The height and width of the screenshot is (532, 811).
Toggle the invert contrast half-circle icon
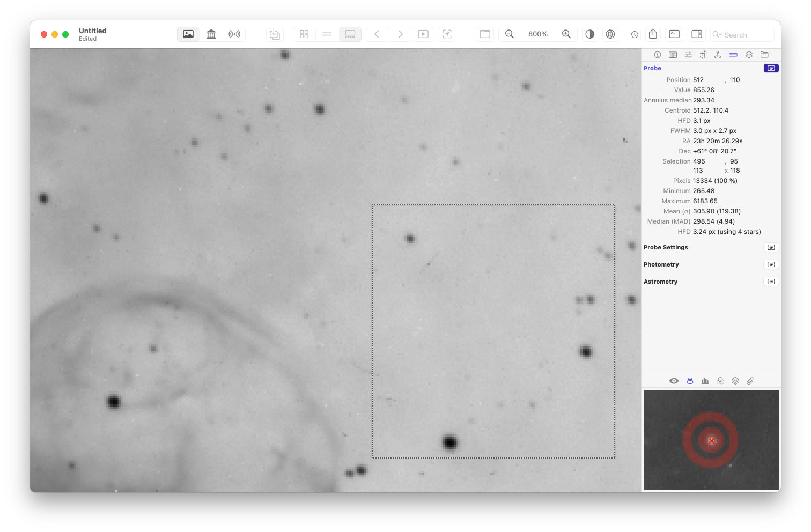pyautogui.click(x=590, y=34)
